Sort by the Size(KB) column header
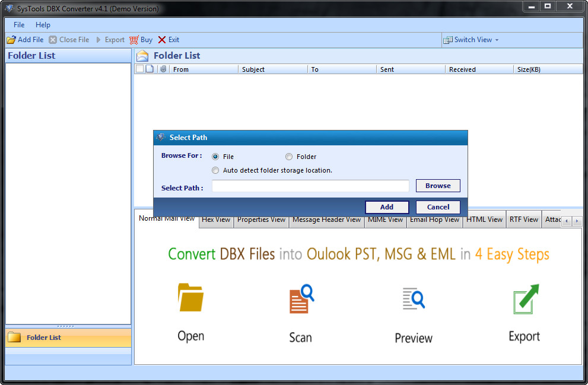The width and height of the screenshot is (588, 385). tap(548, 69)
